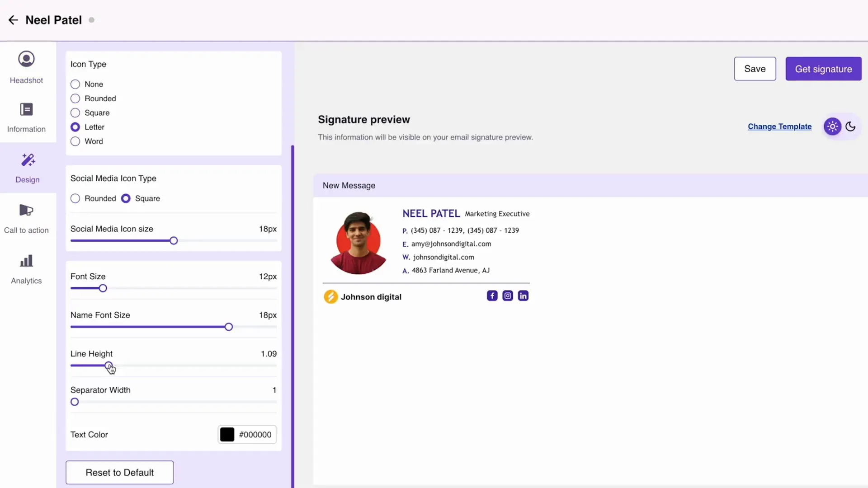Click Facebook social media icon
The image size is (868, 488).
coord(492,295)
